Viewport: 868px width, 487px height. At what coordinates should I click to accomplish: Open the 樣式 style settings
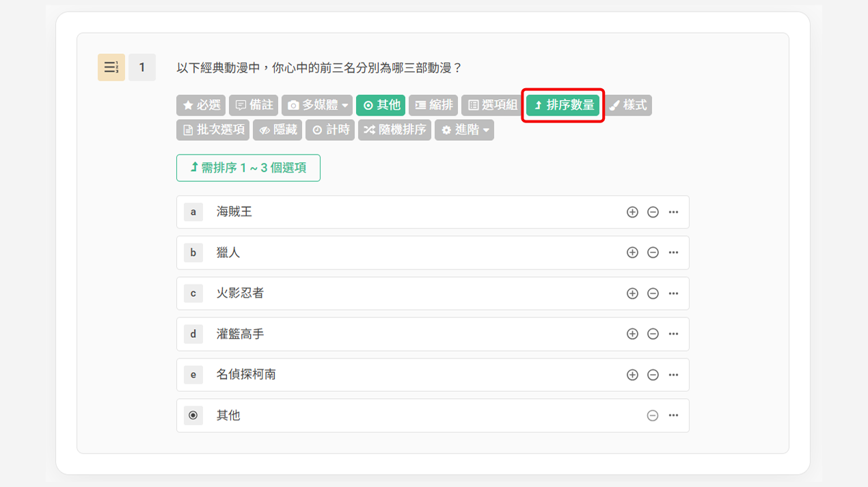pos(628,105)
